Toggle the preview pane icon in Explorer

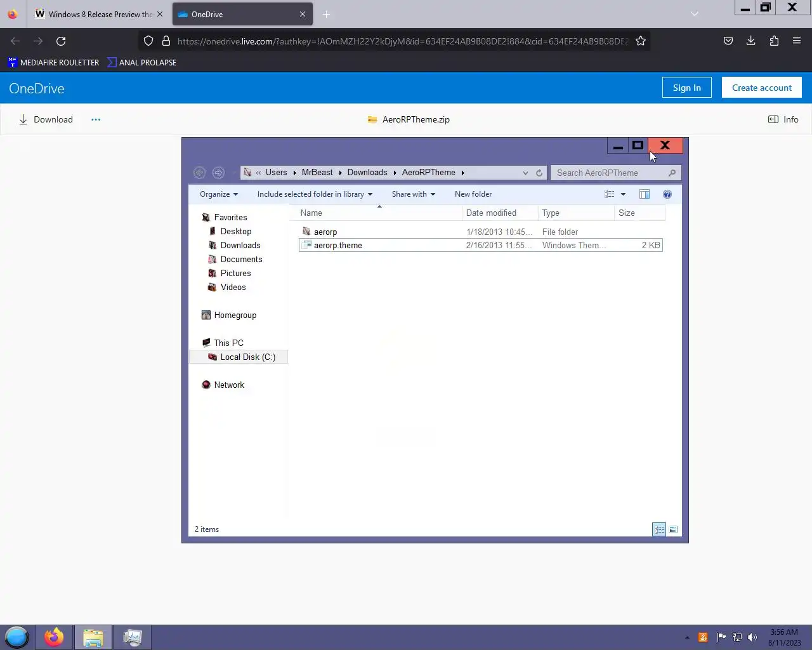645,194
